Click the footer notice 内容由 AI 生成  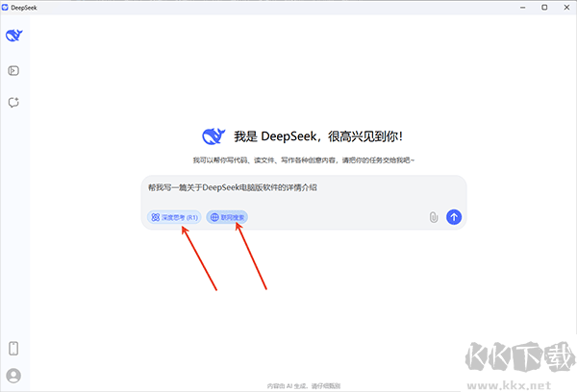point(304,385)
